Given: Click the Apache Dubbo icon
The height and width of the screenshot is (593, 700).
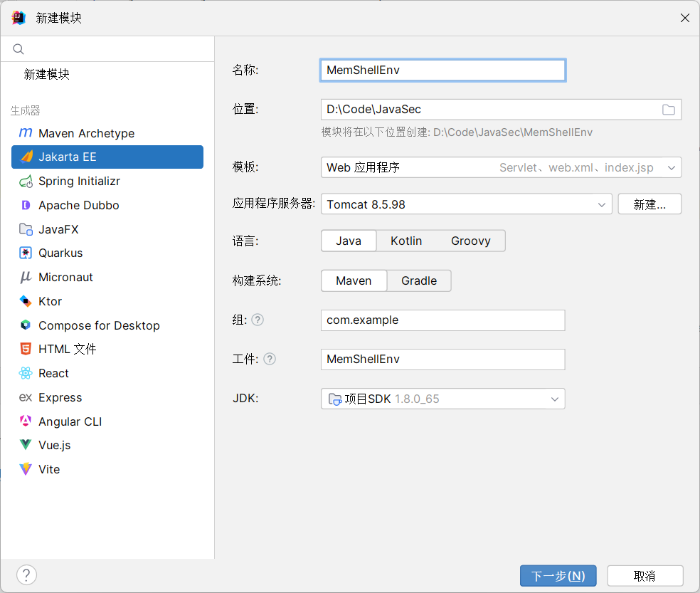Looking at the screenshot, I should [26, 205].
